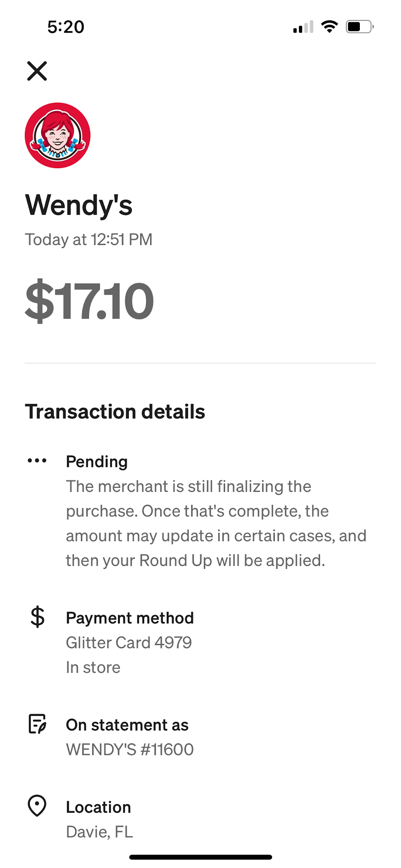This screenshot has width=401, height=868.
Task: Tap the Pending status label
Action: click(97, 462)
